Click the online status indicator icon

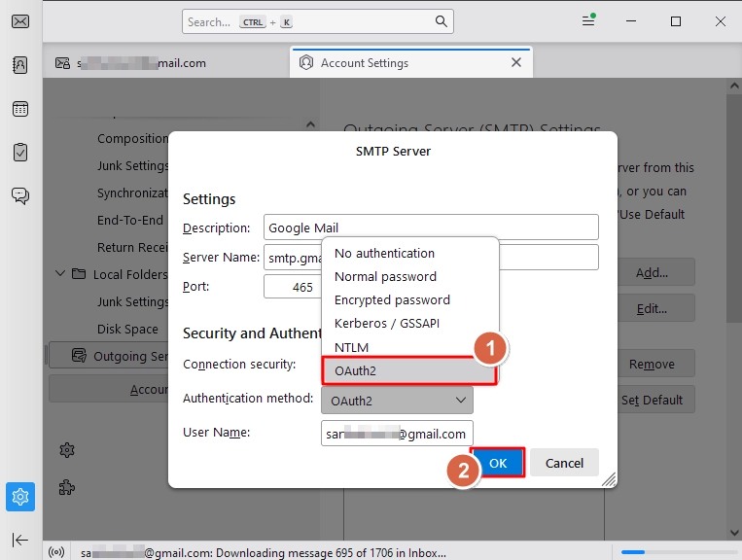pos(56,552)
